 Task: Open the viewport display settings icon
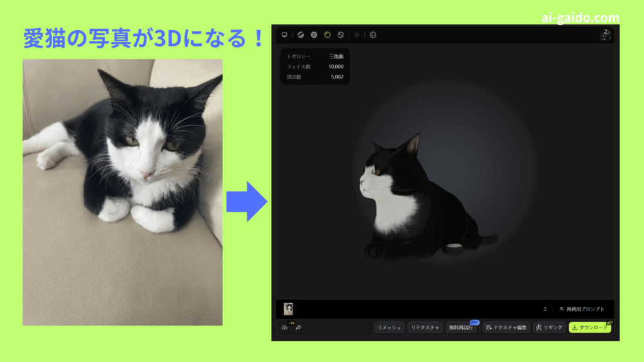click(x=284, y=35)
